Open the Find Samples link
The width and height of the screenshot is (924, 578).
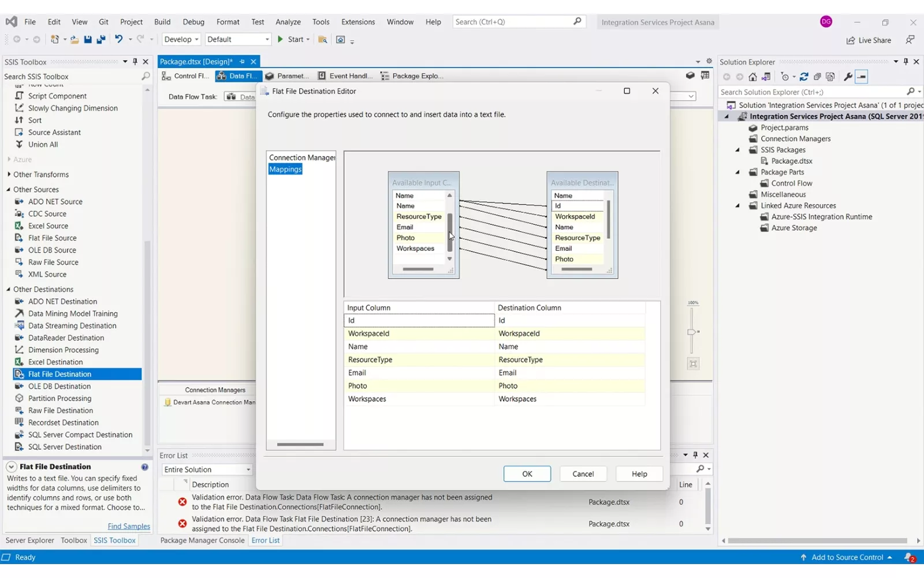[128, 527]
